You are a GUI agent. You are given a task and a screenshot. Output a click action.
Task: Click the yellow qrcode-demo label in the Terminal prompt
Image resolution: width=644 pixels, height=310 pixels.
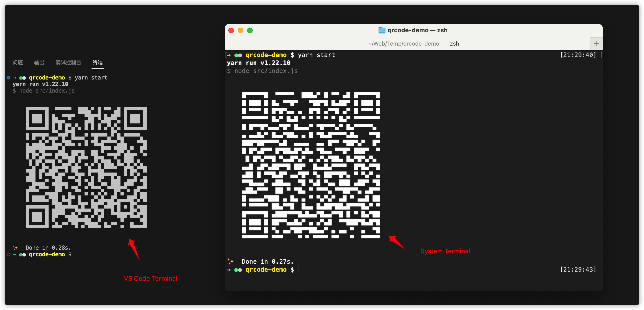click(266, 55)
